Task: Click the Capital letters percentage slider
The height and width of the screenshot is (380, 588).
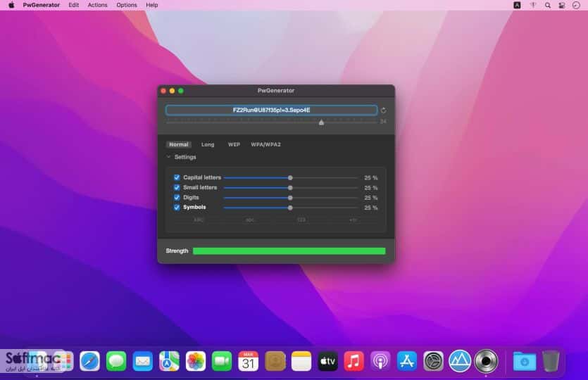Action: click(x=291, y=177)
